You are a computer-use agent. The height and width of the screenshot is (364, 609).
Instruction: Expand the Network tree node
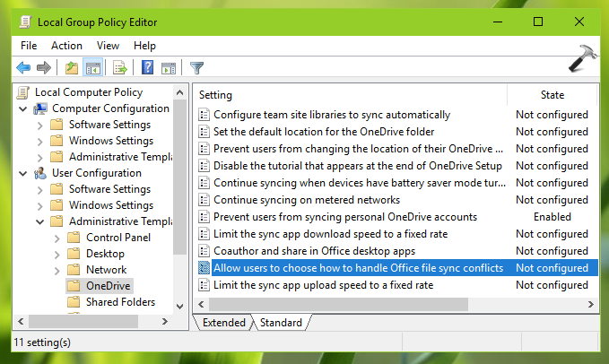[x=57, y=271]
